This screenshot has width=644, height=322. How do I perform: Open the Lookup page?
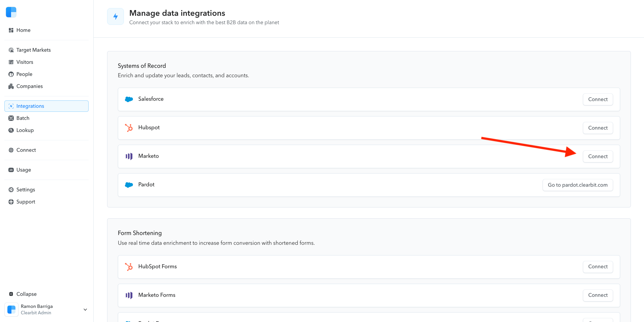46,130
